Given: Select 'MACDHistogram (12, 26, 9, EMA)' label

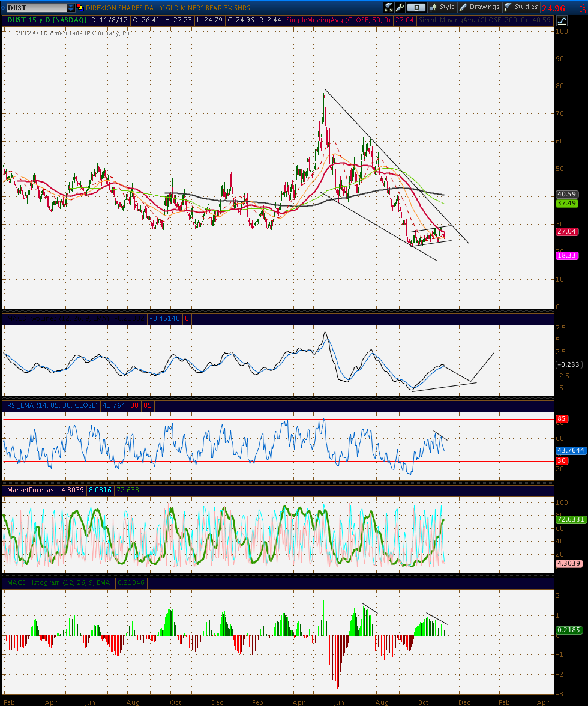Looking at the screenshot, I should (x=60, y=582).
